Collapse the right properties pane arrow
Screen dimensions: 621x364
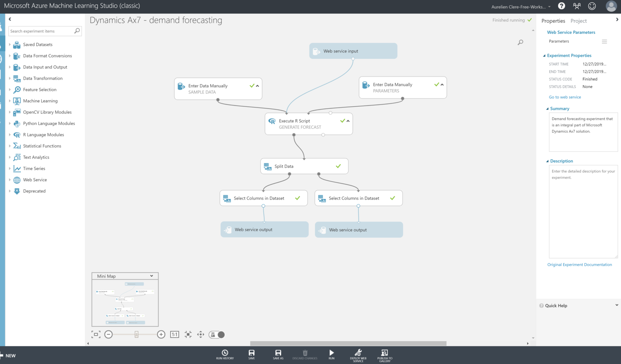pyautogui.click(x=617, y=19)
